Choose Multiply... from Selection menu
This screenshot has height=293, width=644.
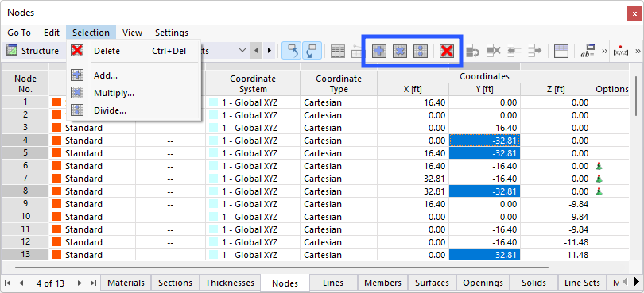pyautogui.click(x=134, y=93)
